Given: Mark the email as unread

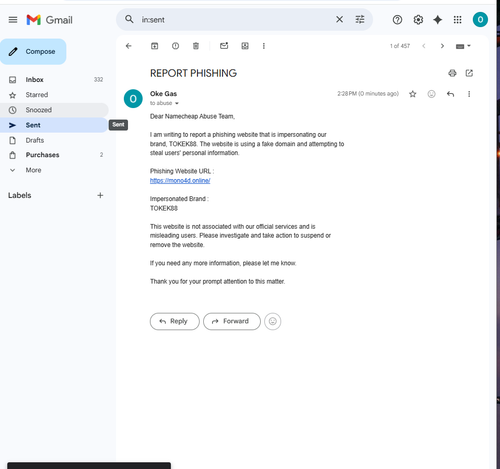Looking at the screenshot, I should [x=224, y=46].
